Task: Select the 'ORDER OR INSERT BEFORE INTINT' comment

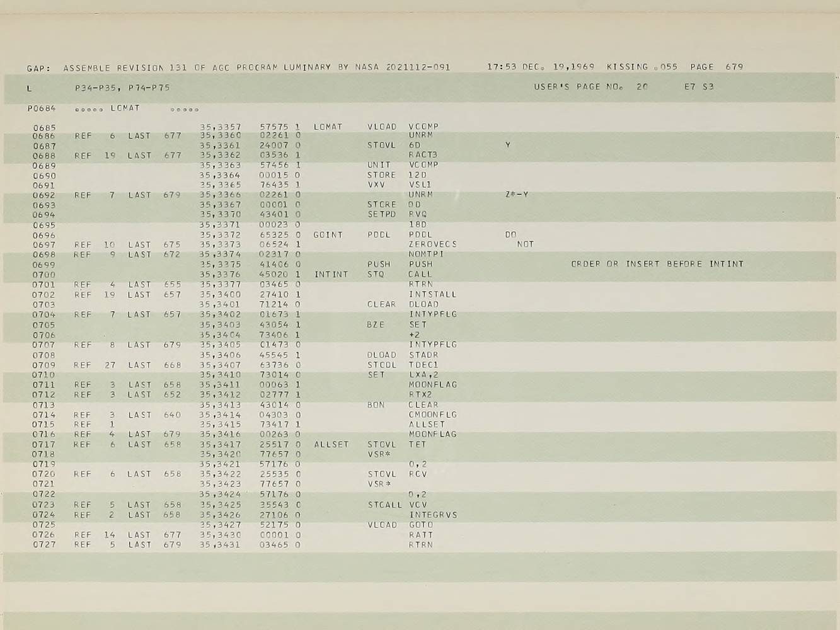Action: tap(657, 265)
